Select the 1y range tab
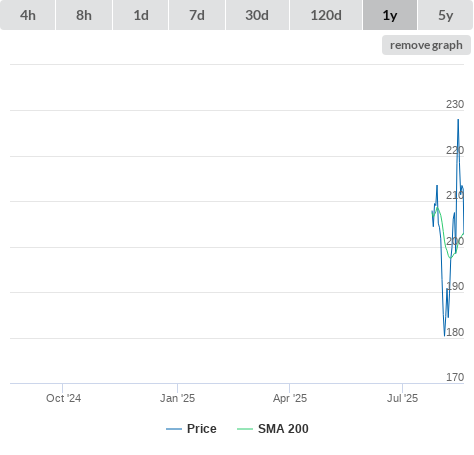474x455 pixels. click(x=390, y=15)
